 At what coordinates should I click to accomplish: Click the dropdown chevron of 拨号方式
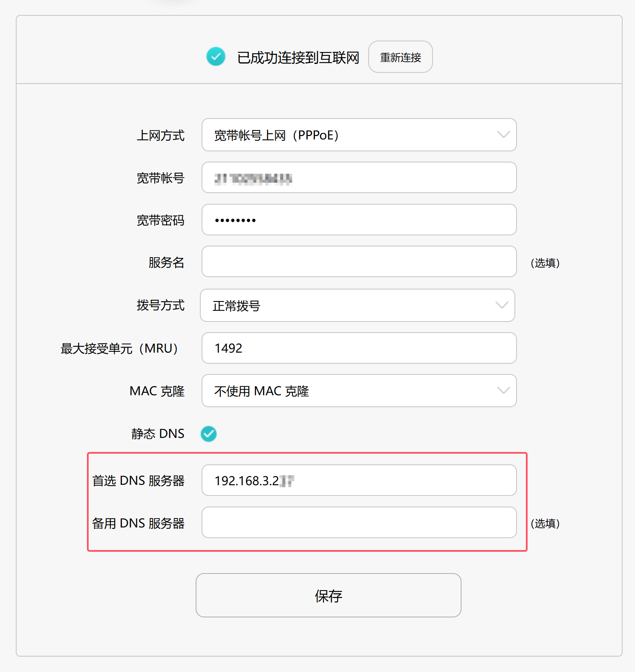(503, 305)
